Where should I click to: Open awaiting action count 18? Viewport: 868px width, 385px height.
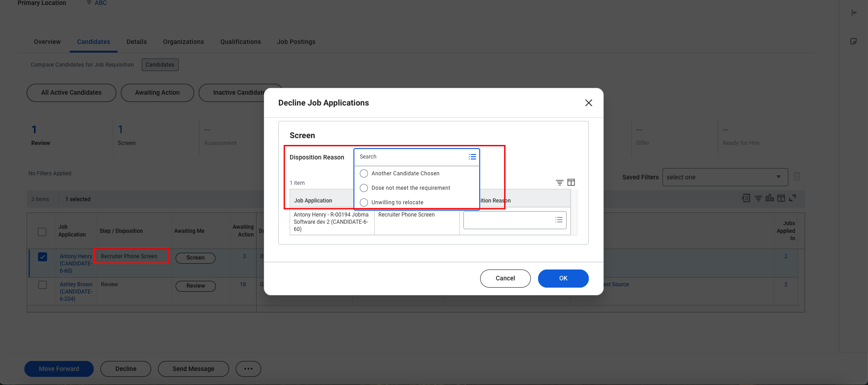click(243, 284)
